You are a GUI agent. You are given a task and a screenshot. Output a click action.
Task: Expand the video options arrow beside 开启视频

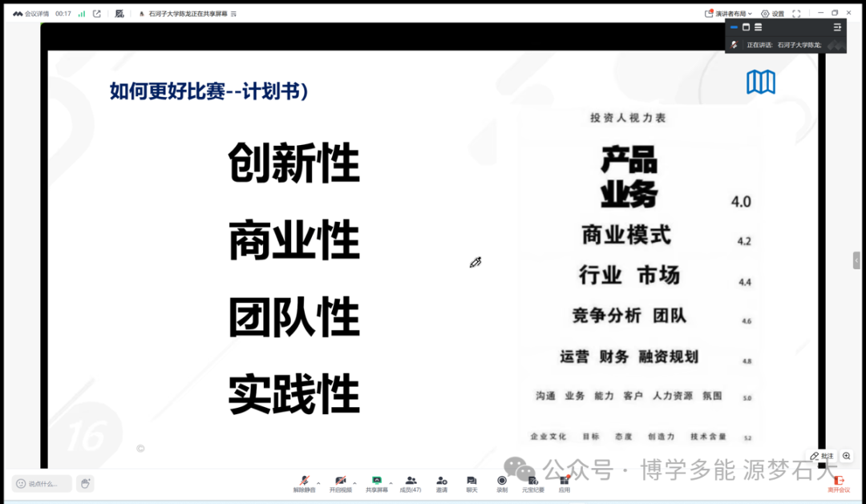click(354, 483)
